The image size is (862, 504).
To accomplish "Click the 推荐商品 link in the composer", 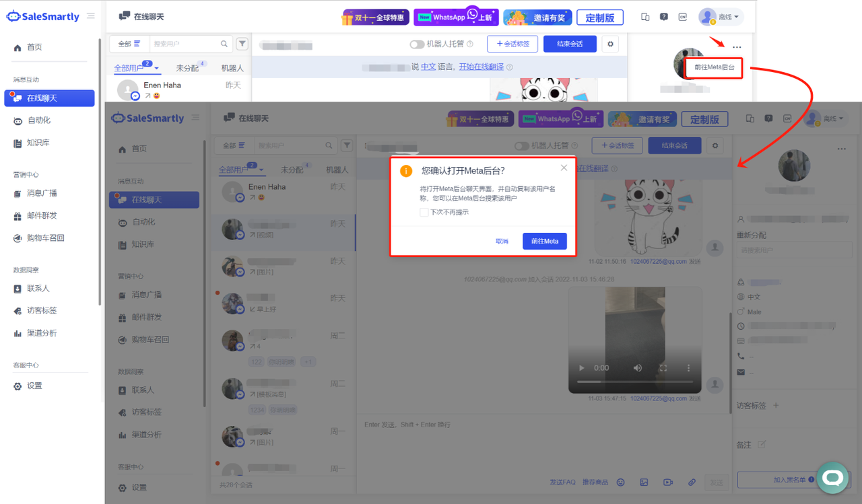I will (595, 482).
